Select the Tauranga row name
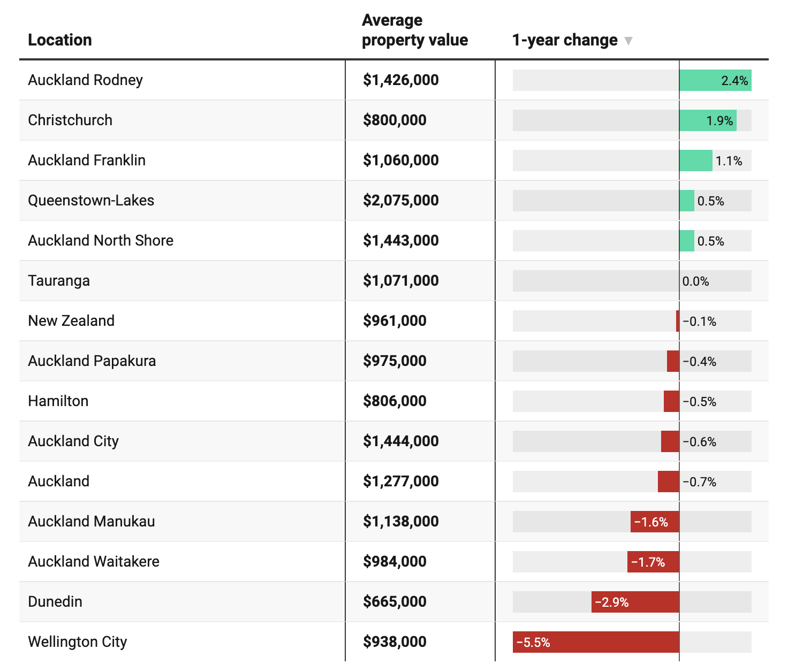 (x=59, y=281)
